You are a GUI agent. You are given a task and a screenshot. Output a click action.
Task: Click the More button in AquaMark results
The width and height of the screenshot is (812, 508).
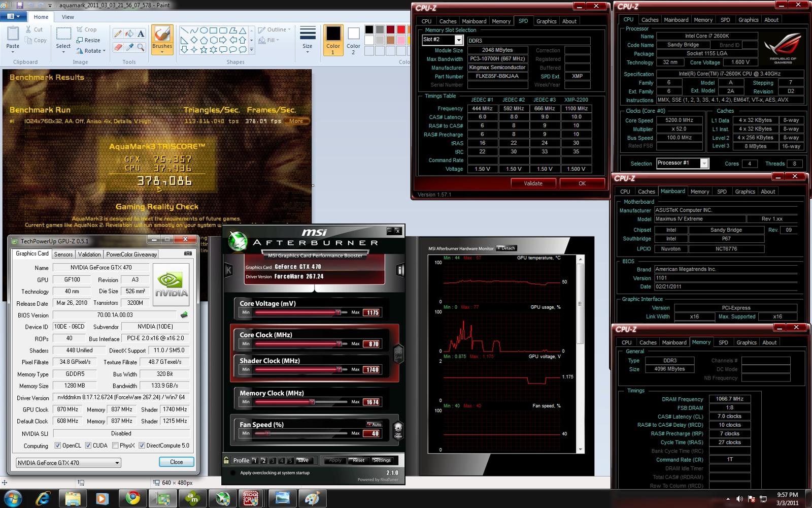pos(296,121)
